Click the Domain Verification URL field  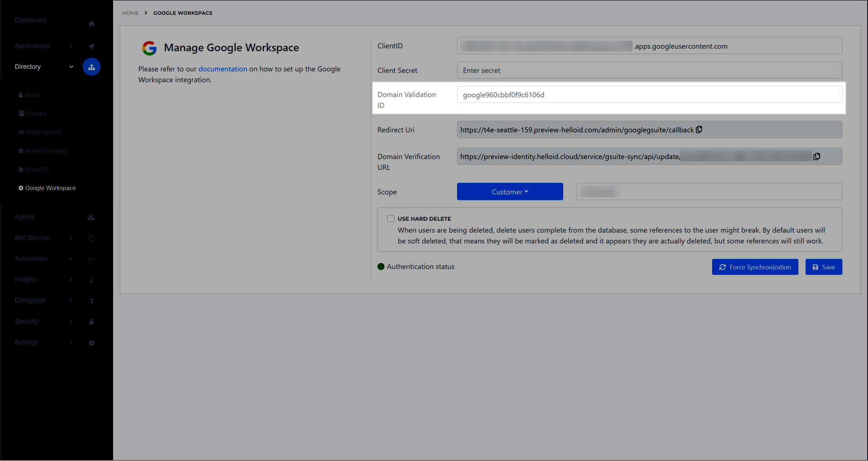click(650, 157)
